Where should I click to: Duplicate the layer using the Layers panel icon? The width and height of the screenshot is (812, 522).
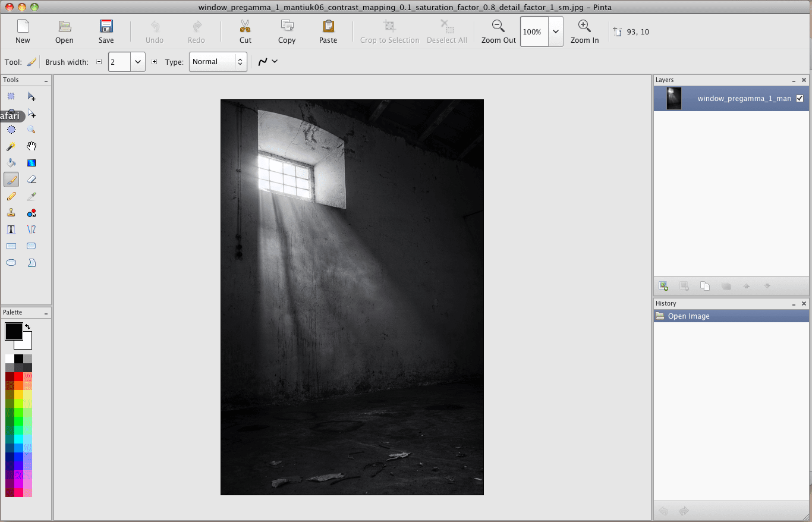pos(705,286)
